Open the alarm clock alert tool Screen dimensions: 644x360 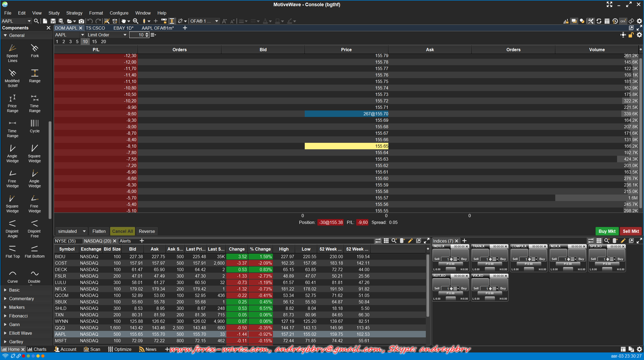(x=115, y=21)
